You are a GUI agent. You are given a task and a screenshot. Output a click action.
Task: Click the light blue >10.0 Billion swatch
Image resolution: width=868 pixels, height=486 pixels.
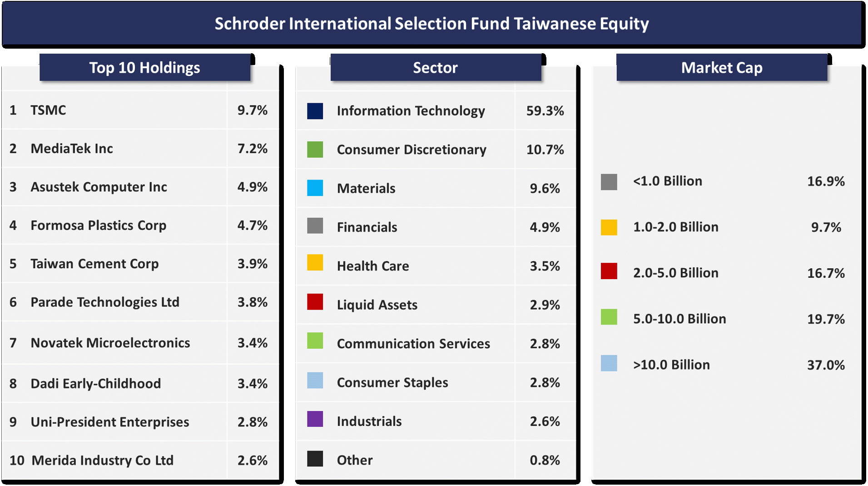point(609,363)
